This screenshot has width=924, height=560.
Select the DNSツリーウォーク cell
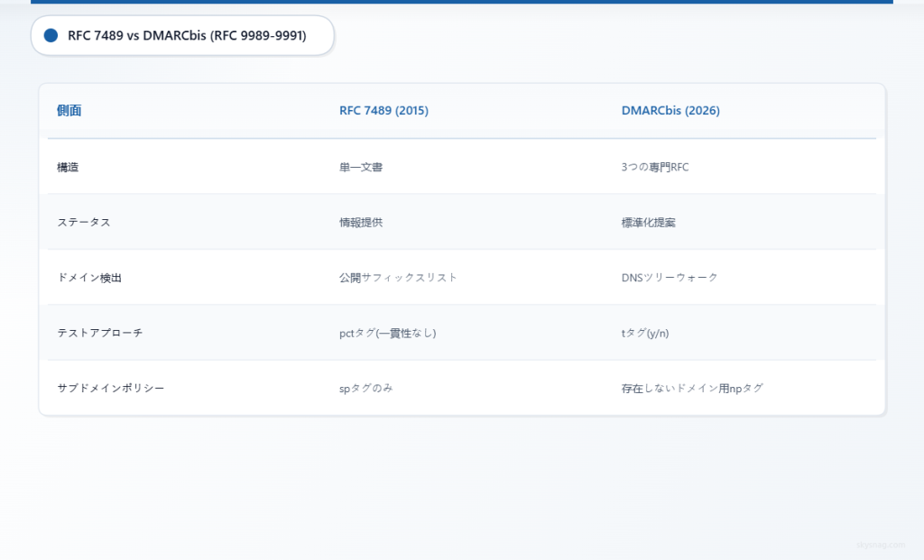[x=670, y=278]
